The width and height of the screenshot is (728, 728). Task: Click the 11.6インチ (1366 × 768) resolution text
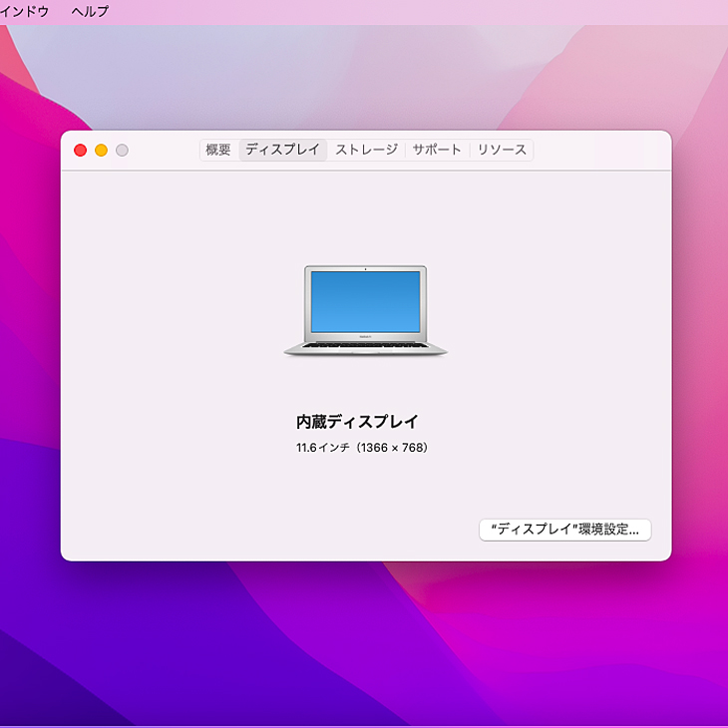click(x=361, y=448)
